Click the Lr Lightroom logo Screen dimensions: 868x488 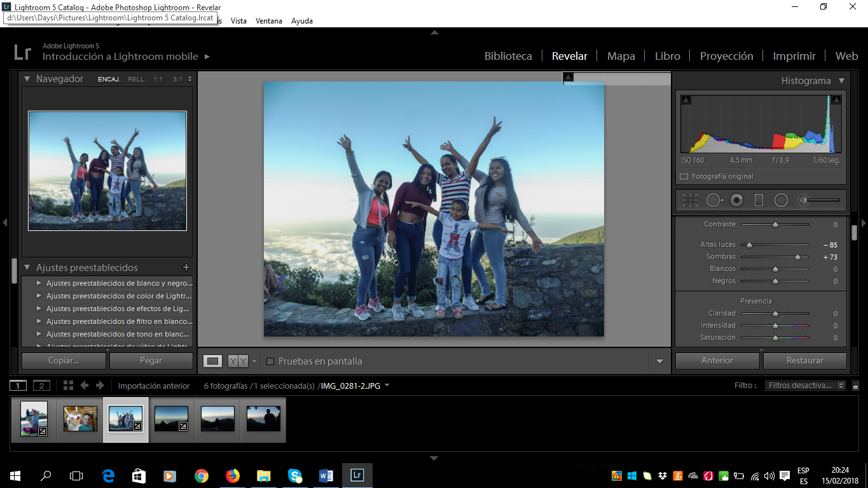(x=22, y=52)
